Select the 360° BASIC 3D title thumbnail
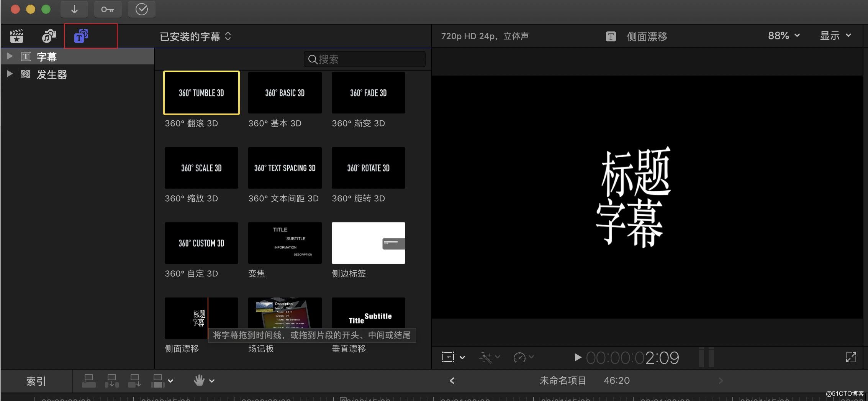The width and height of the screenshot is (868, 401). [285, 93]
